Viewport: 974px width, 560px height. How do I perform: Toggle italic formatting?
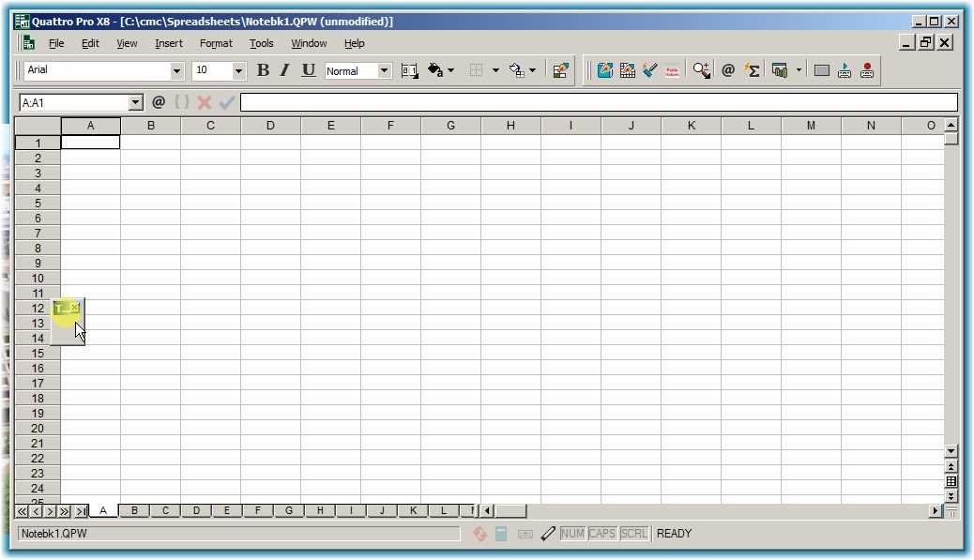tap(285, 70)
